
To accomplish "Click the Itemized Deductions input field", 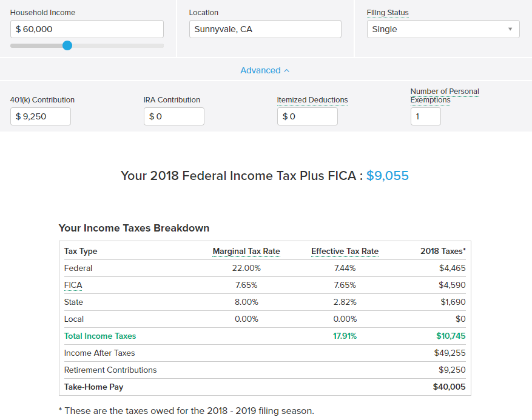I will coord(308,116).
